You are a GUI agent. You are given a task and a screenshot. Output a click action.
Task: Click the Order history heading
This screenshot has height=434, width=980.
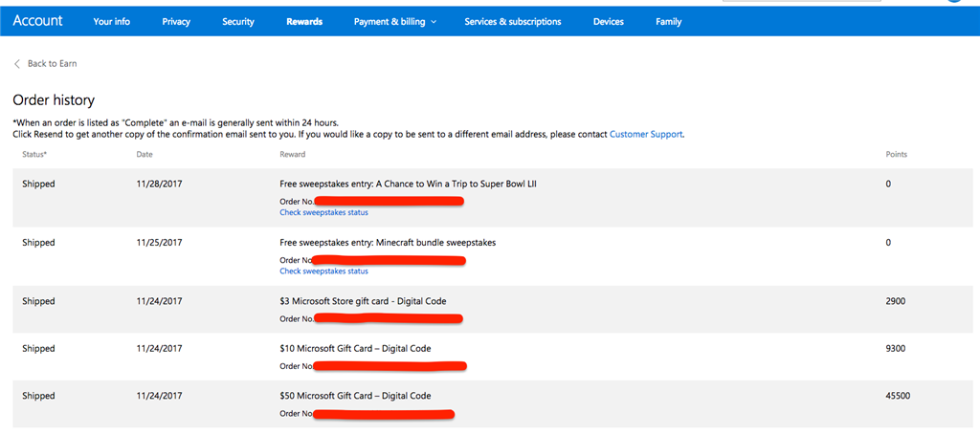(54, 100)
